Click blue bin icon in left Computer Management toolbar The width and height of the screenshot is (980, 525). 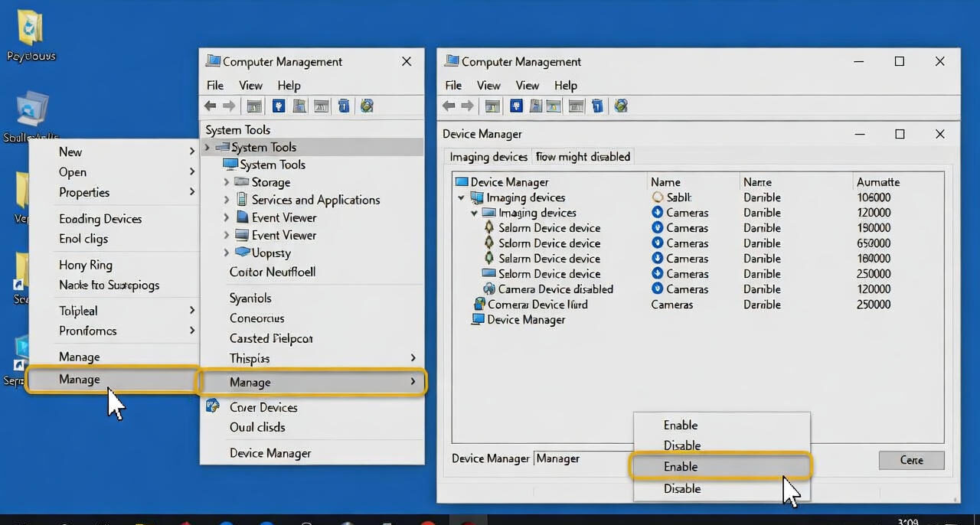[x=345, y=106]
